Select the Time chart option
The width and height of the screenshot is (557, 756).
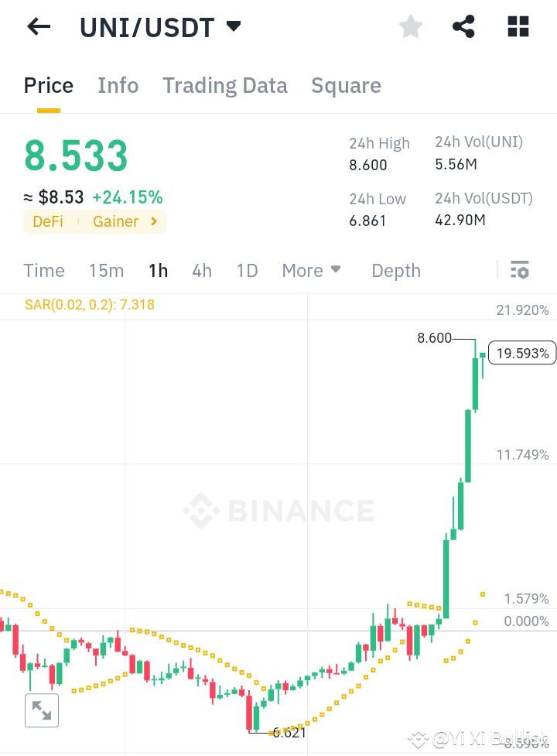[x=43, y=271]
